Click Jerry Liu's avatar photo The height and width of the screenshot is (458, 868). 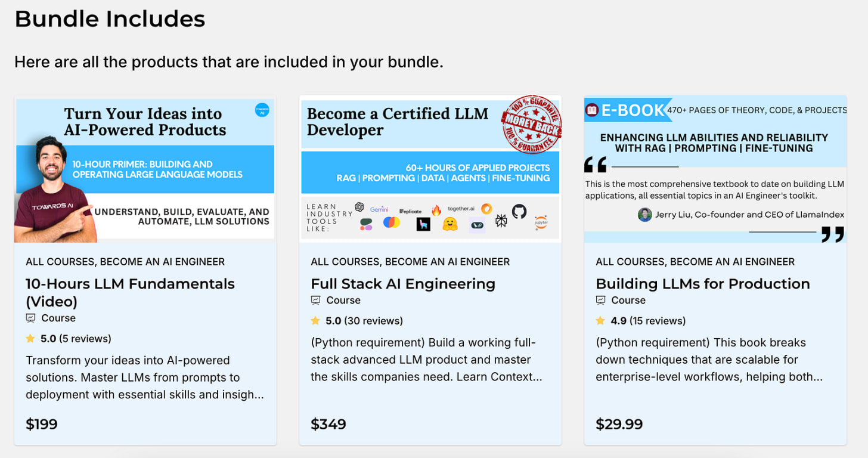[x=644, y=215]
